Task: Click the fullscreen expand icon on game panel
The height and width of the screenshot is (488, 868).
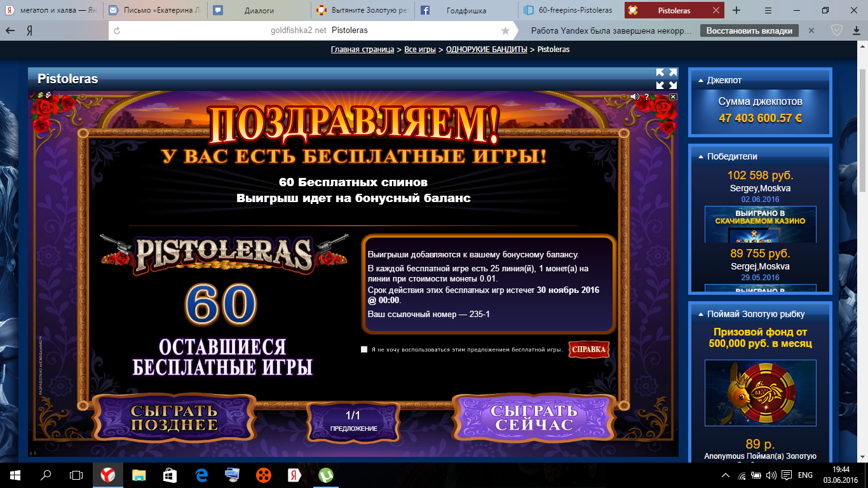Action: pos(667,79)
